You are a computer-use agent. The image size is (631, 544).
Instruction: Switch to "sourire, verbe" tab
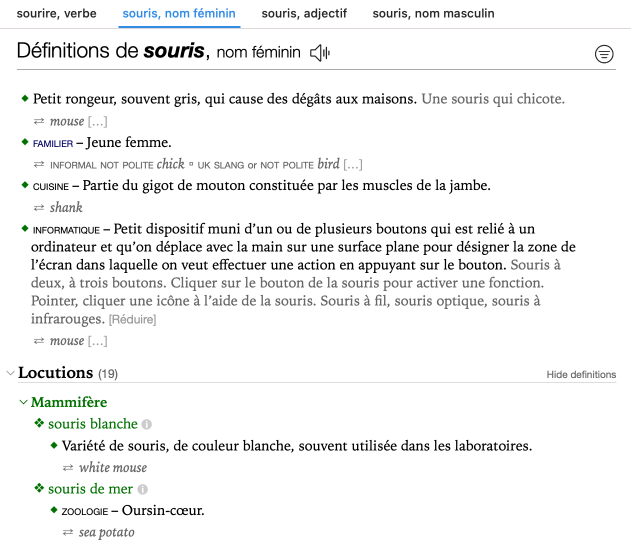point(57,14)
